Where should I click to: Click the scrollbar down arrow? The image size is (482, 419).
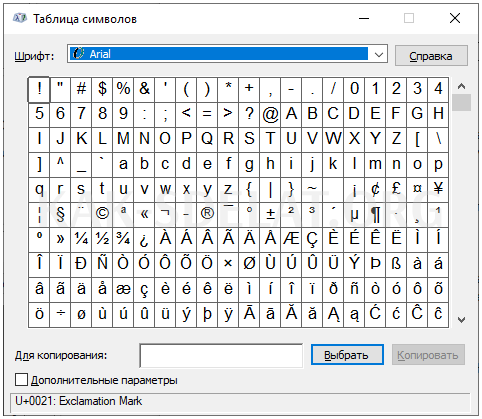[461, 320]
